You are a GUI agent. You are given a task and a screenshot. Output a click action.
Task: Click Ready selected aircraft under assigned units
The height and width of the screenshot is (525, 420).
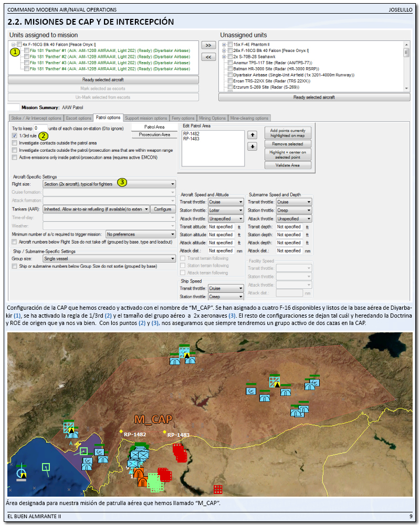pyautogui.click(x=103, y=80)
